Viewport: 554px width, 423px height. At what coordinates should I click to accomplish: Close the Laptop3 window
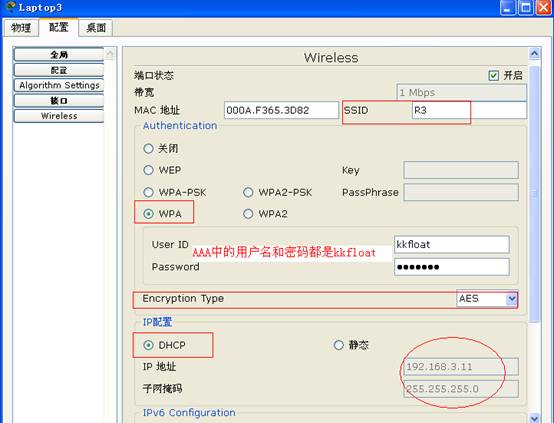click(544, 7)
